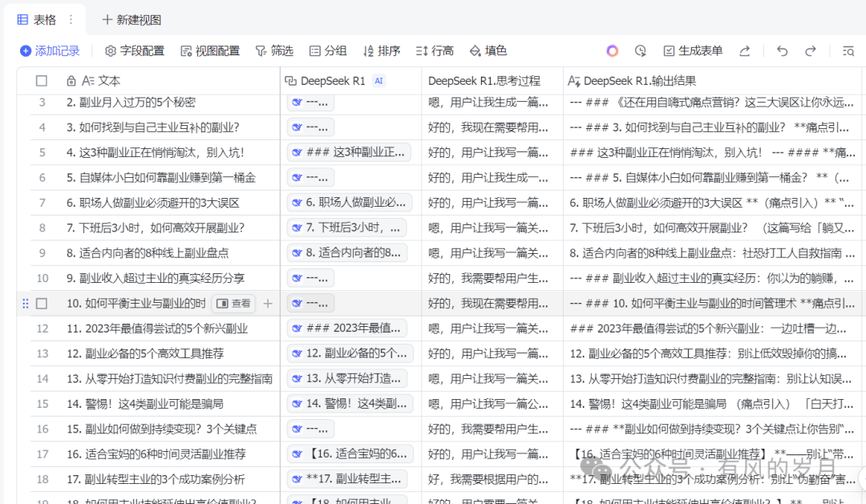Adjust 行高 row height
The height and width of the screenshot is (504, 866).
[435, 50]
